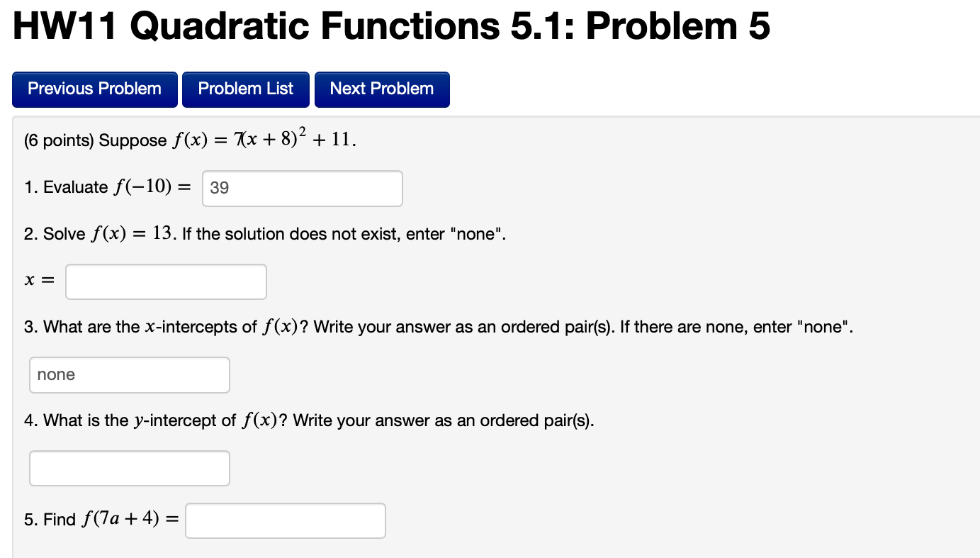Viewport: 980px width, 558px height.
Task: Place cursor in the question 2 solution box
Action: pyautogui.click(x=166, y=281)
